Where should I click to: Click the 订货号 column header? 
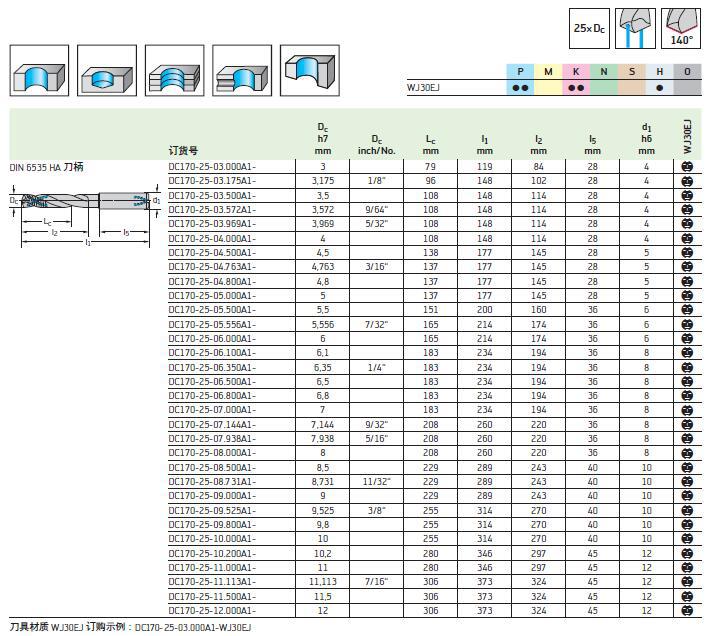[183, 151]
